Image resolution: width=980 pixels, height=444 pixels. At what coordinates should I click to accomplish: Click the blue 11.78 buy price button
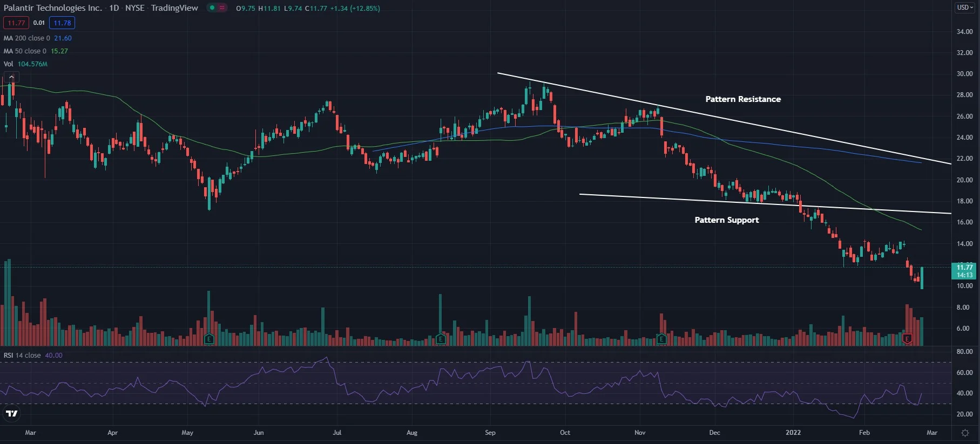pos(62,23)
